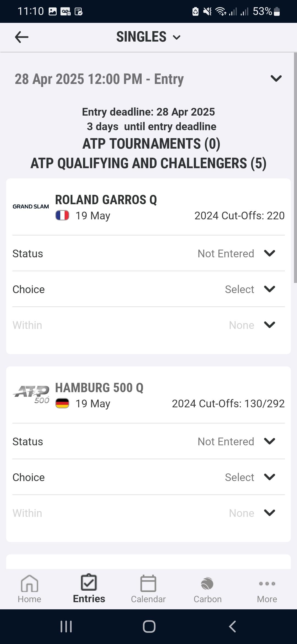Switch to the Entries tab

[89, 588]
